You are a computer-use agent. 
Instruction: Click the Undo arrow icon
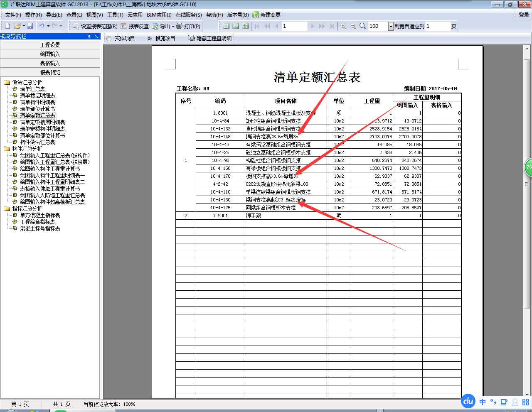(x=42, y=26)
